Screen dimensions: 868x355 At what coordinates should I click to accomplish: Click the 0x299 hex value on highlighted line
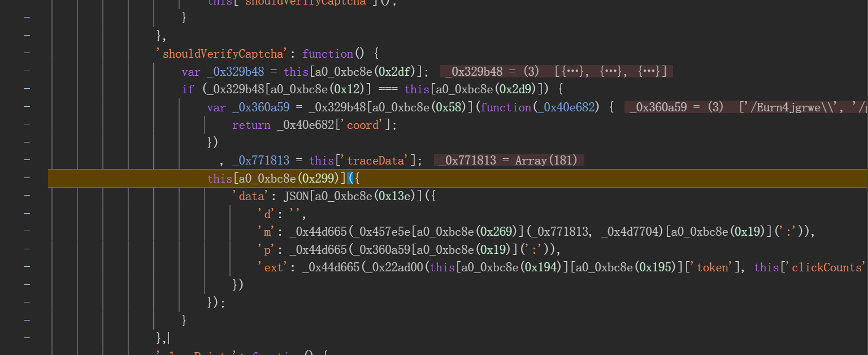point(319,178)
